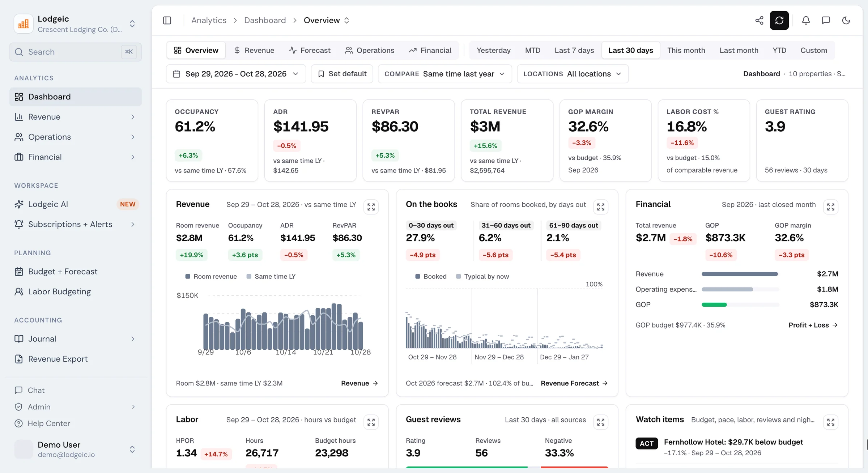Switch to the Revenue tab

click(254, 50)
